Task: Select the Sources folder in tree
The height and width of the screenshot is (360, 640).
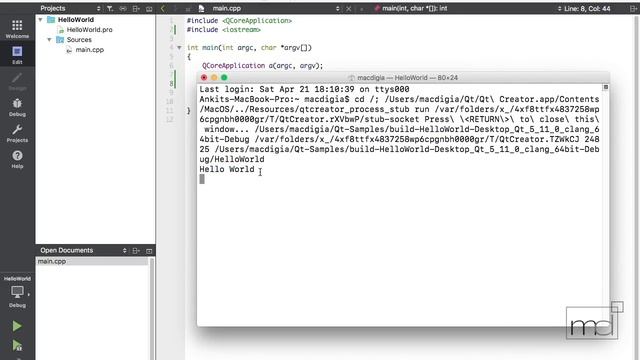Action: (79, 40)
